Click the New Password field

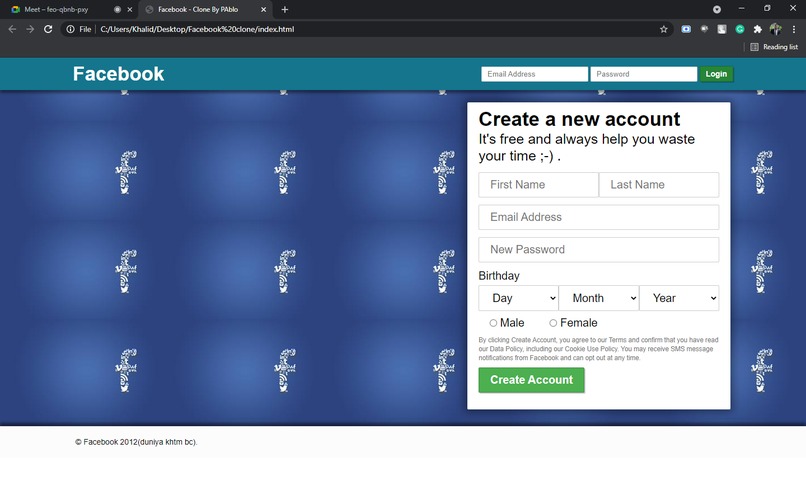click(x=598, y=250)
